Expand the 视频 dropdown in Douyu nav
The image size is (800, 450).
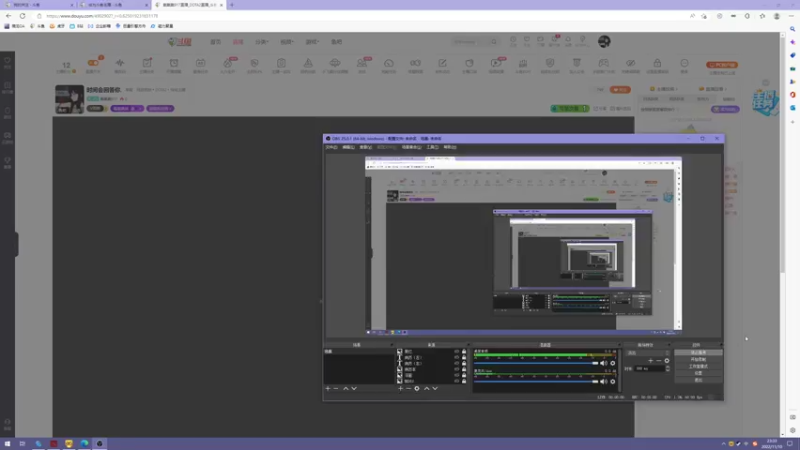[287, 42]
